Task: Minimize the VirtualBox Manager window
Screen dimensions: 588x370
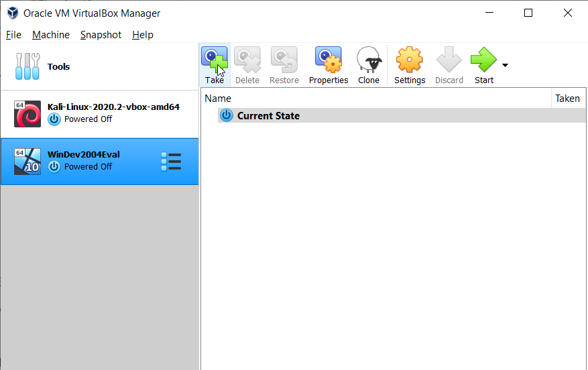Action: (x=489, y=13)
